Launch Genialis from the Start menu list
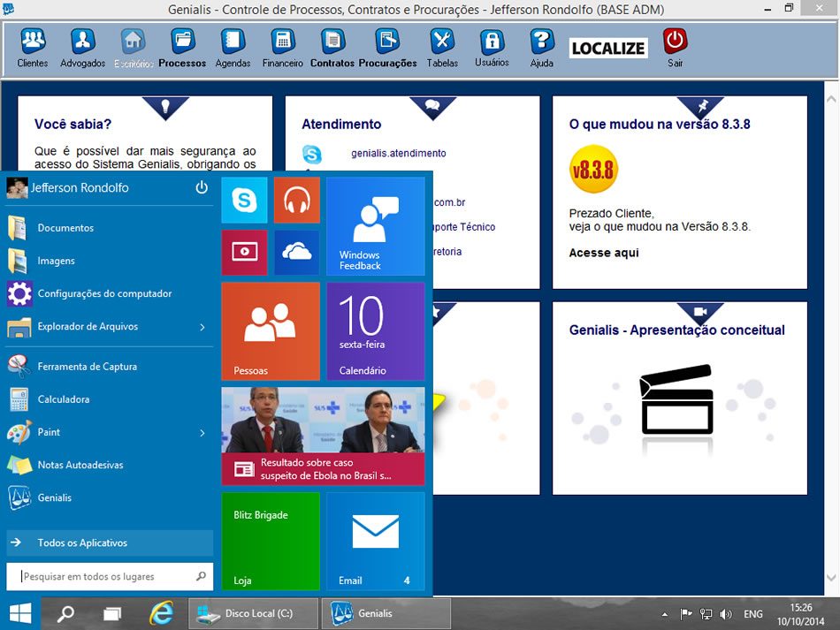 (x=110, y=497)
